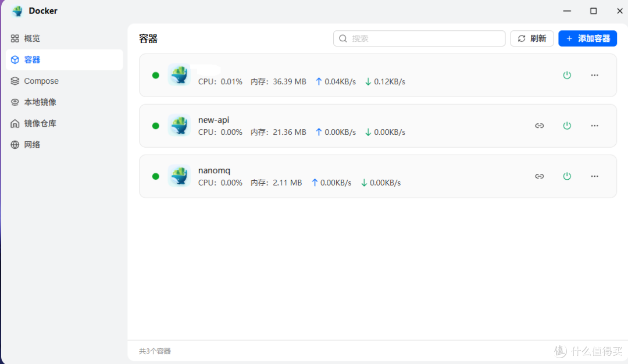This screenshot has width=628, height=364.
Task: Click the magnifier icon in search box
Action: (x=343, y=38)
